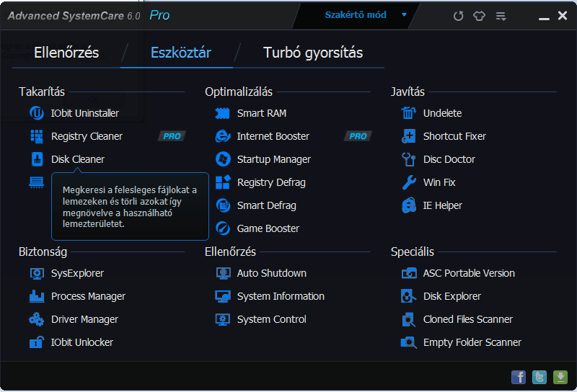Open Driver Manager gears icon
Viewport: 577px width, 392px height.
point(37,319)
